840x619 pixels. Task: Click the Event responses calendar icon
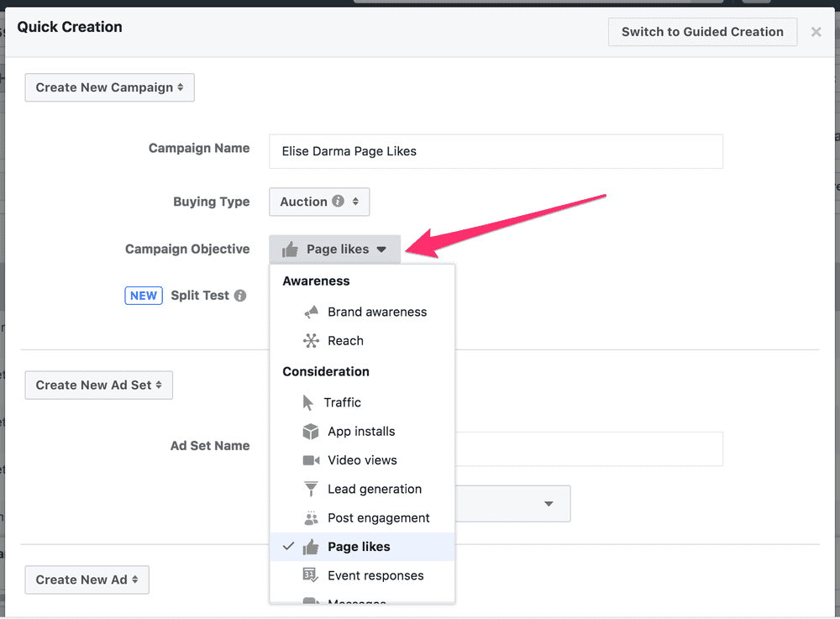point(311,575)
